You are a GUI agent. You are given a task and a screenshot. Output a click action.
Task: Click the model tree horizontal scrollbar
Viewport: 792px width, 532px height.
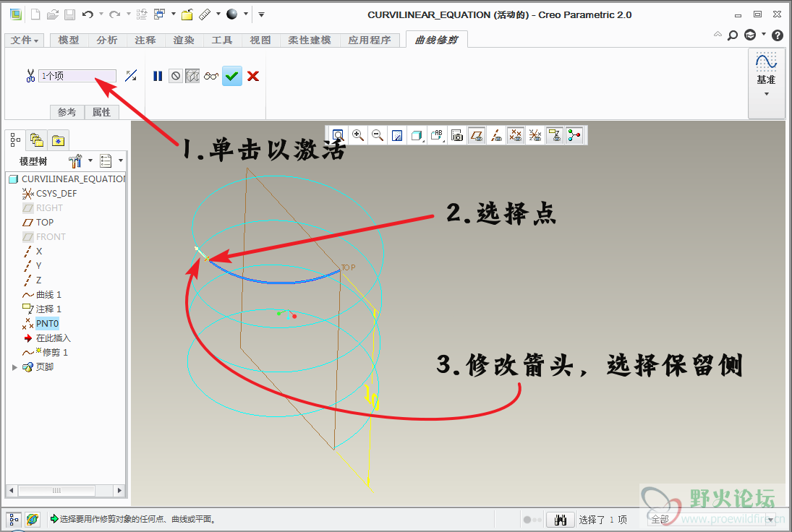click(x=56, y=490)
